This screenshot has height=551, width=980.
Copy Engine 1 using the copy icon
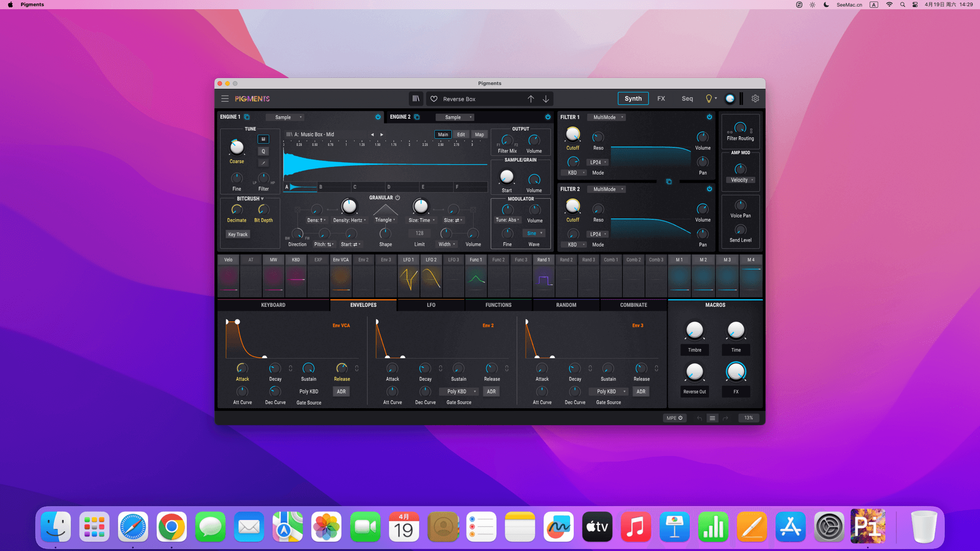[247, 117]
